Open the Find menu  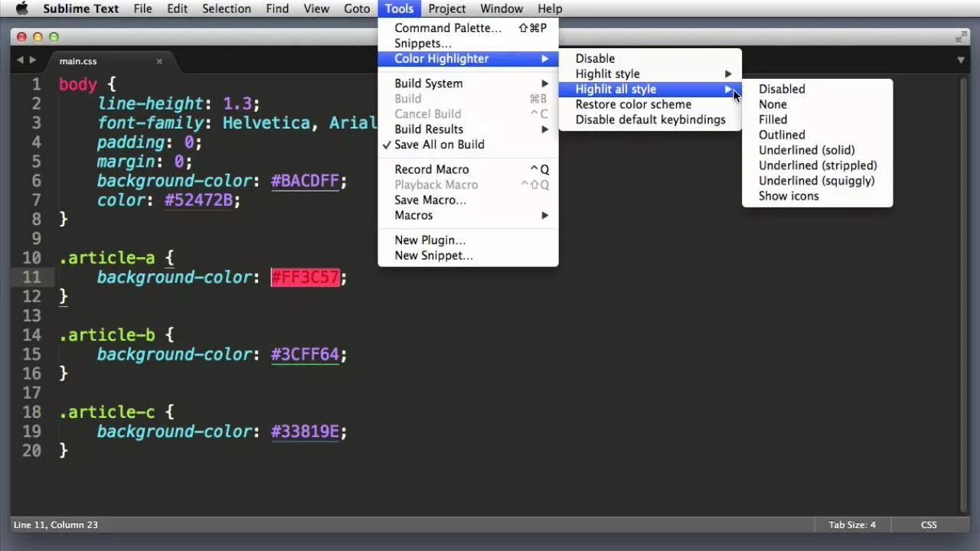277,8
